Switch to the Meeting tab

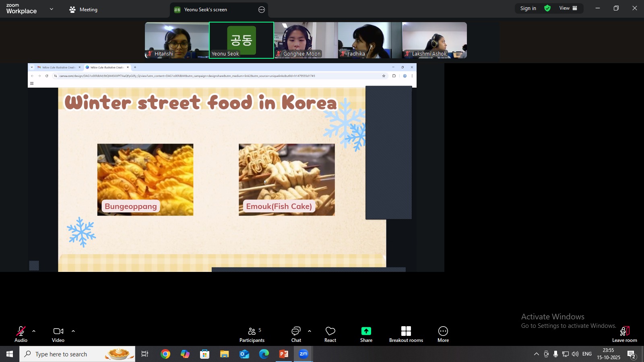coord(84,10)
